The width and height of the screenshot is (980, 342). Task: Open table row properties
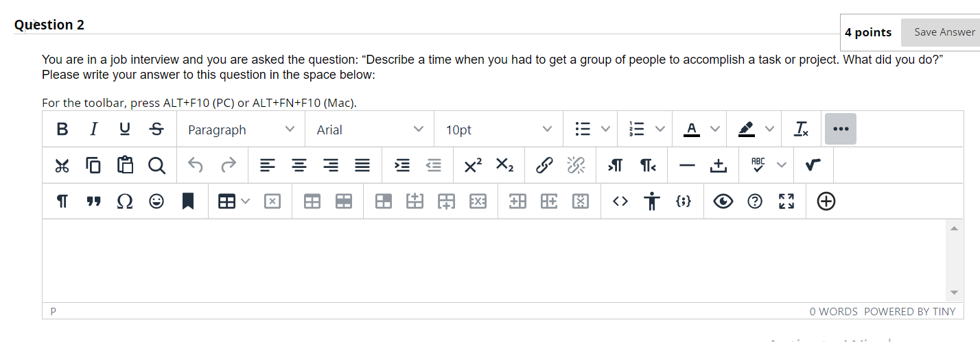coord(344,201)
